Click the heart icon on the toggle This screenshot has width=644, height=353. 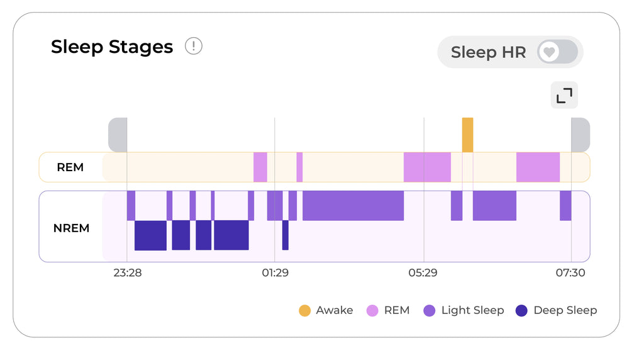[550, 52]
